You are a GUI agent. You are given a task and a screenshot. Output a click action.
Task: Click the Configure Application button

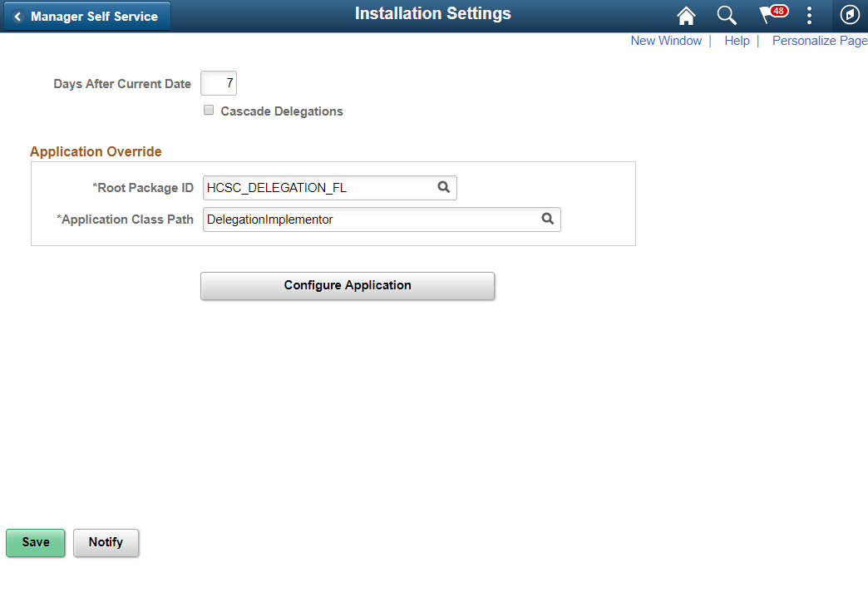[347, 285]
